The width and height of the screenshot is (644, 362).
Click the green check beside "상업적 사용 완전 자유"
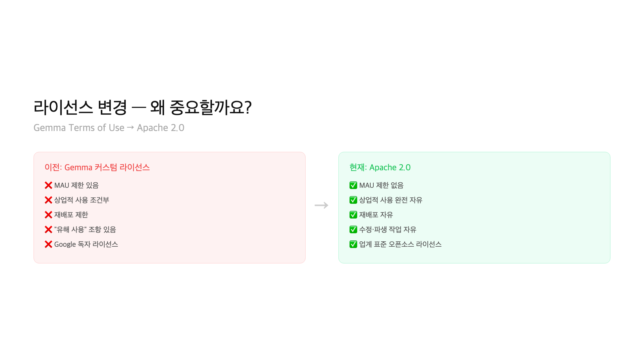(353, 200)
